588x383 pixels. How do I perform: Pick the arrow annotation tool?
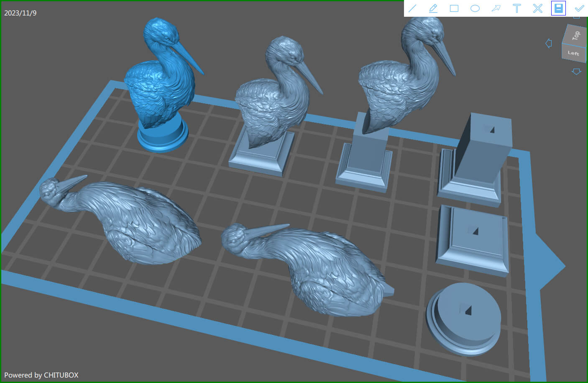coord(496,8)
